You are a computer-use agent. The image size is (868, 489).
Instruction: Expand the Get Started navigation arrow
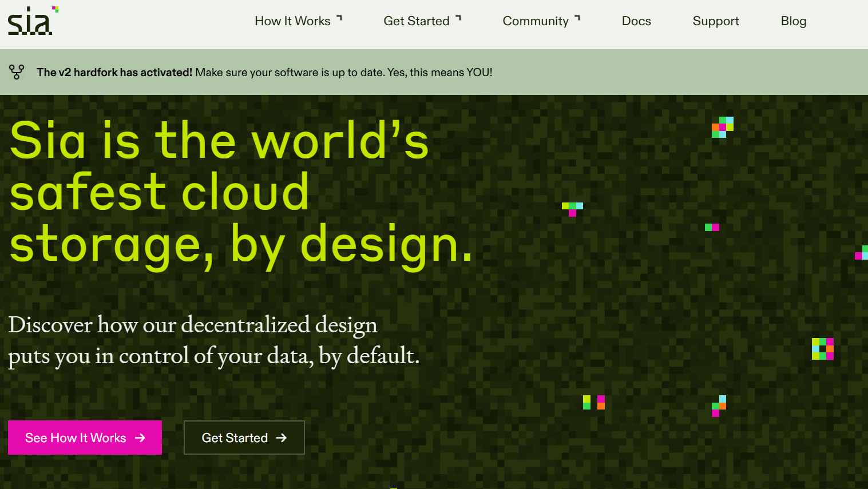458,18
